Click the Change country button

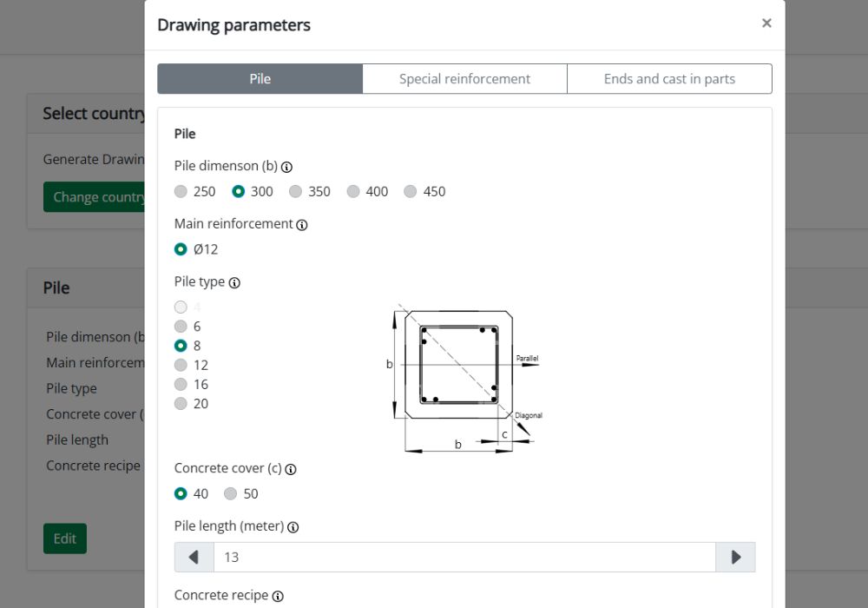point(94,196)
